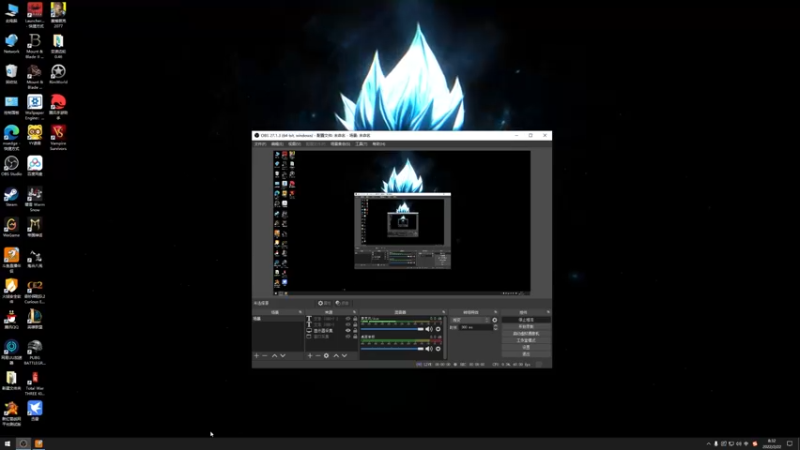Open source properties with the sources gear icon
The width and height of the screenshot is (800, 450).
[327, 356]
